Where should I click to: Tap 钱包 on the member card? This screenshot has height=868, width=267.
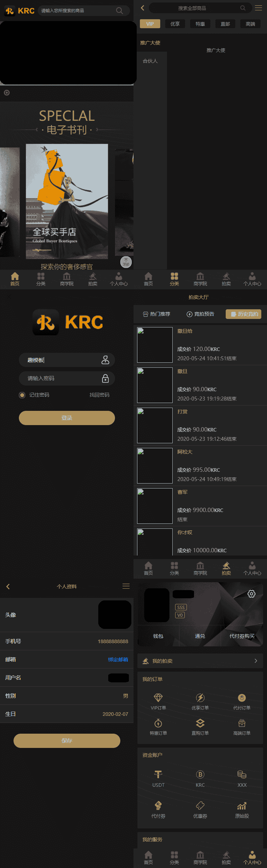pyautogui.click(x=158, y=636)
